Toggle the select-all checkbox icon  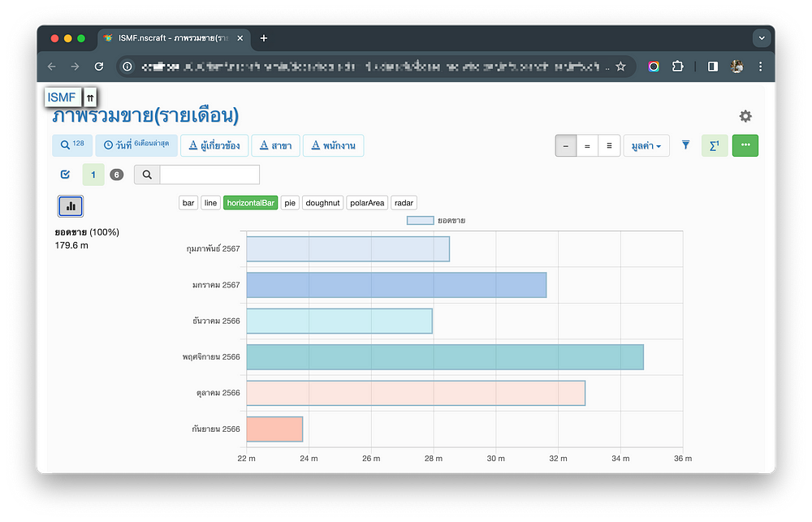(65, 174)
